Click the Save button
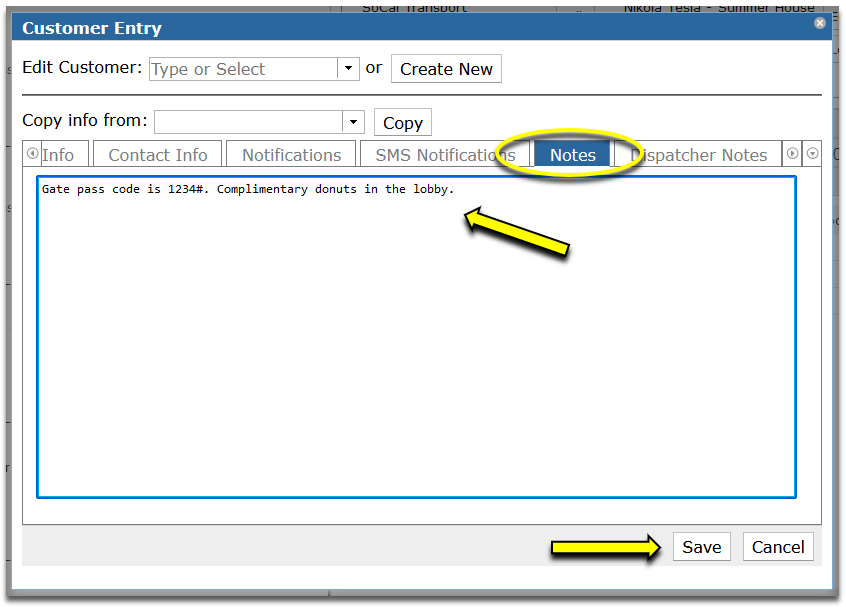This screenshot has height=607, width=846. (701, 547)
